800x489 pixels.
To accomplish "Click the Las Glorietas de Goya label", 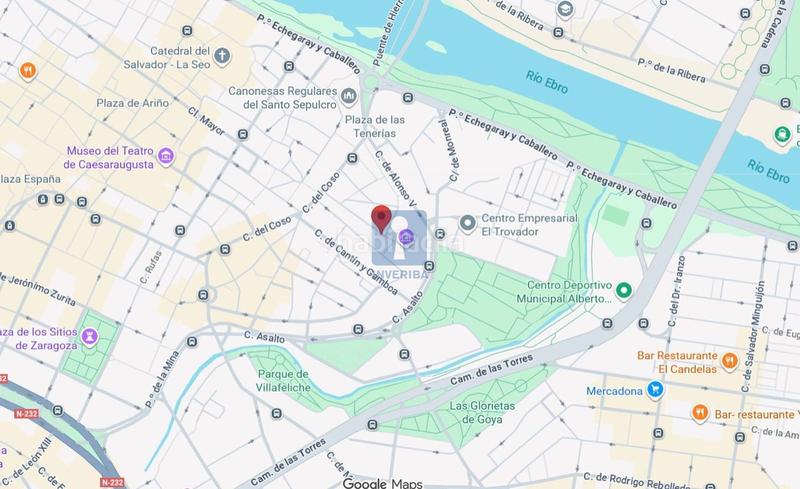I will tap(482, 412).
